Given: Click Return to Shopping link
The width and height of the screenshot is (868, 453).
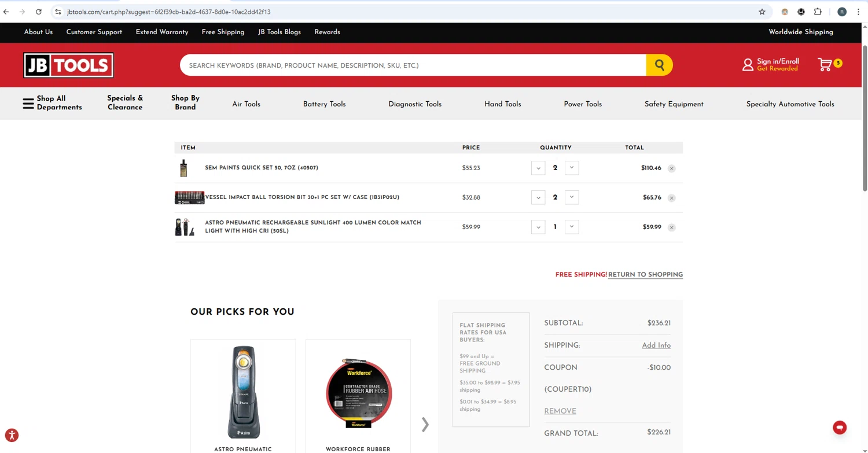Looking at the screenshot, I should 645,275.
